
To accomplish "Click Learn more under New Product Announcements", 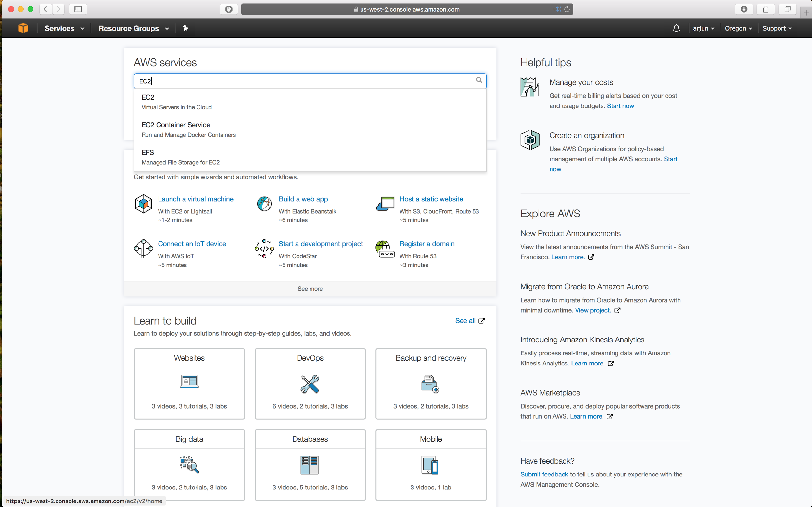I will pos(568,257).
